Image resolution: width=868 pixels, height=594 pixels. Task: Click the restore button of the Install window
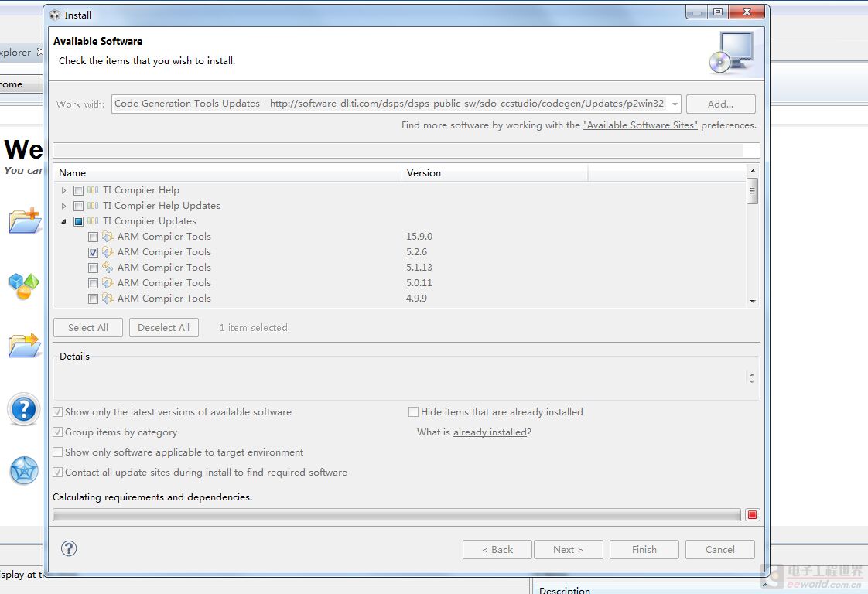[717, 12]
